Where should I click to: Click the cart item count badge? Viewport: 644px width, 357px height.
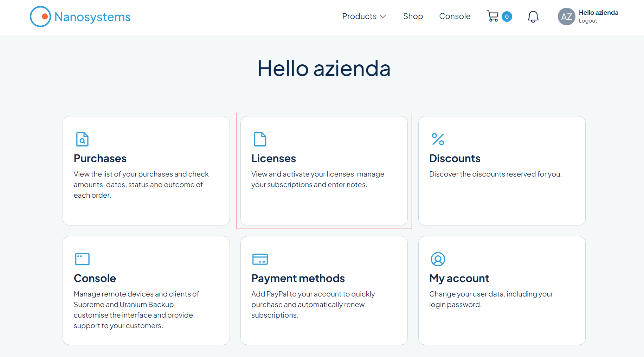click(507, 17)
